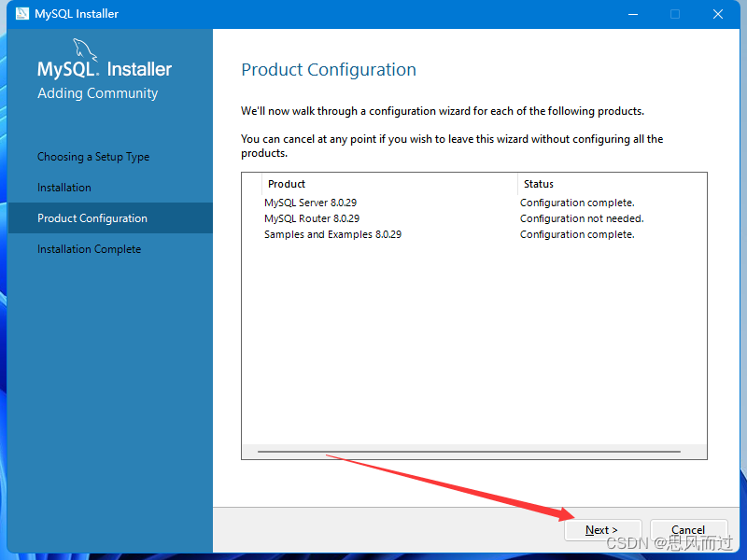The image size is (747, 560).
Task: Select the Product Configuration sidebar step
Action: coord(110,218)
